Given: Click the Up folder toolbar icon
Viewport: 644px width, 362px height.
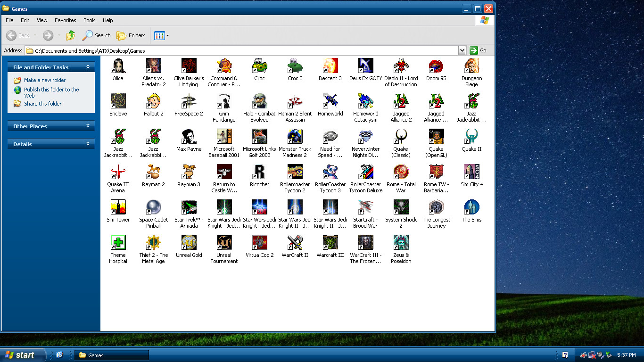Looking at the screenshot, I should click(71, 35).
